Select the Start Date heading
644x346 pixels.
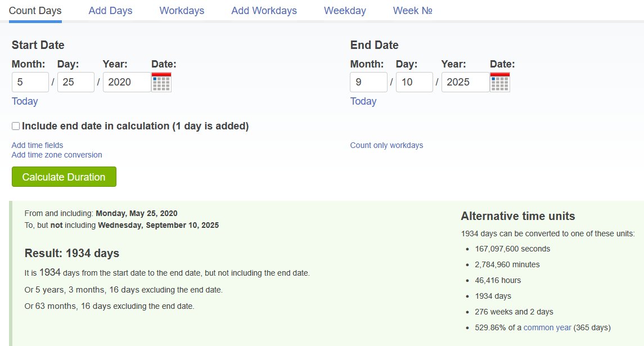click(x=38, y=45)
